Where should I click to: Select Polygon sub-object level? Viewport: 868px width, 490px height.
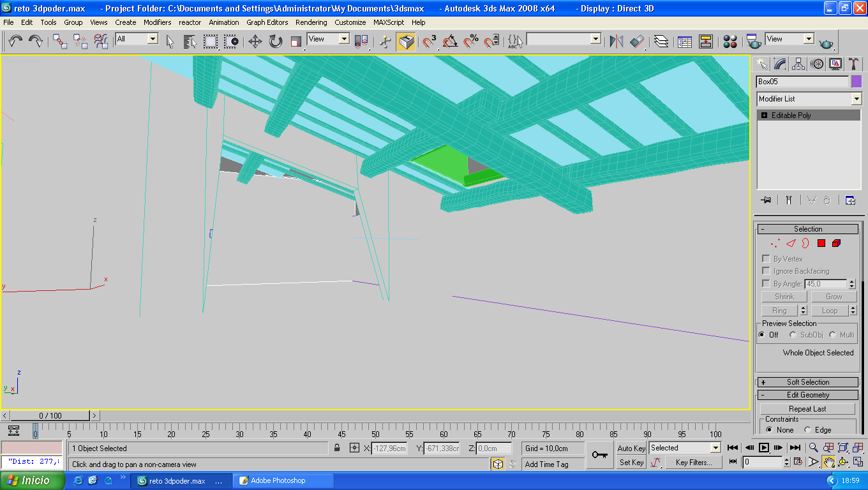pyautogui.click(x=821, y=243)
